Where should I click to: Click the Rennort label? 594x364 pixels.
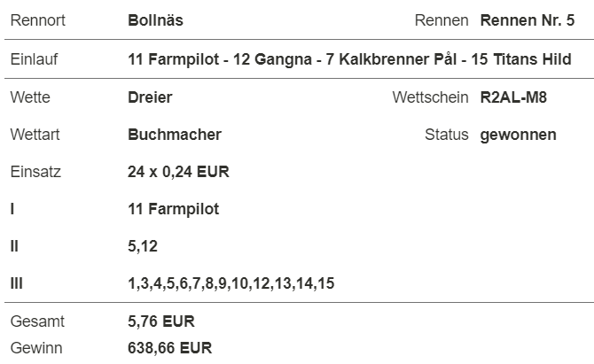click(38, 20)
